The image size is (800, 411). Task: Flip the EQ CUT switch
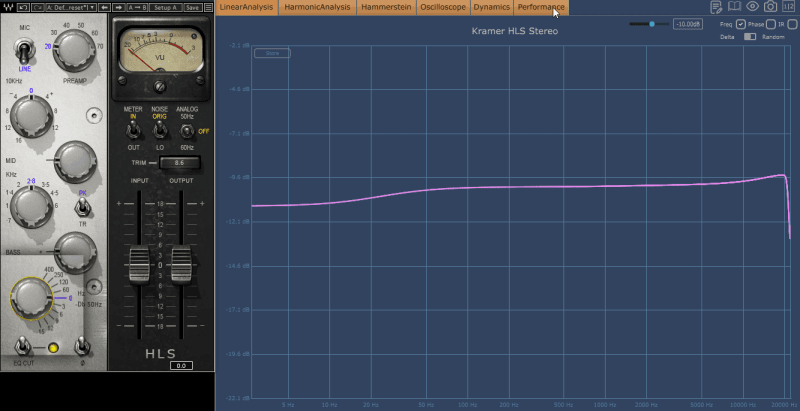coord(23,346)
